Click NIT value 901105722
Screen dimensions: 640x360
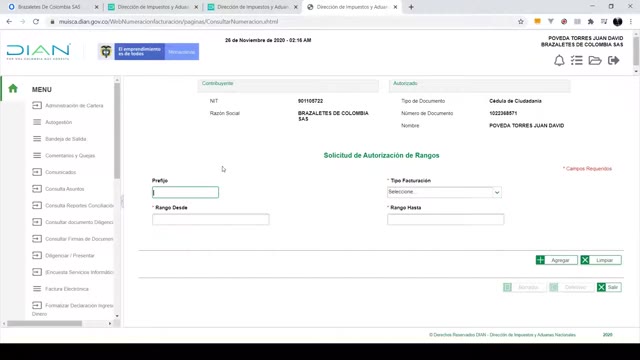point(310,101)
